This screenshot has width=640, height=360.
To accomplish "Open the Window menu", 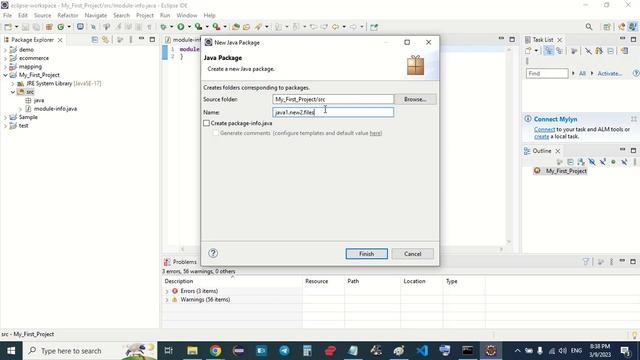I will tap(187, 15).
